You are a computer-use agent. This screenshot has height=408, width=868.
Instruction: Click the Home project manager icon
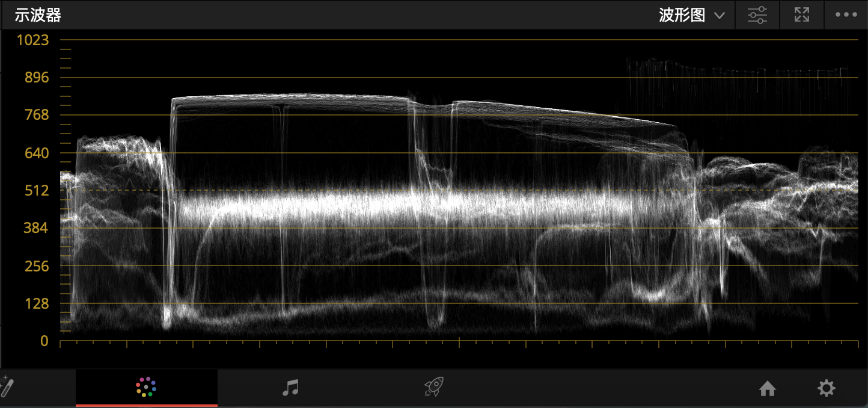click(x=768, y=389)
